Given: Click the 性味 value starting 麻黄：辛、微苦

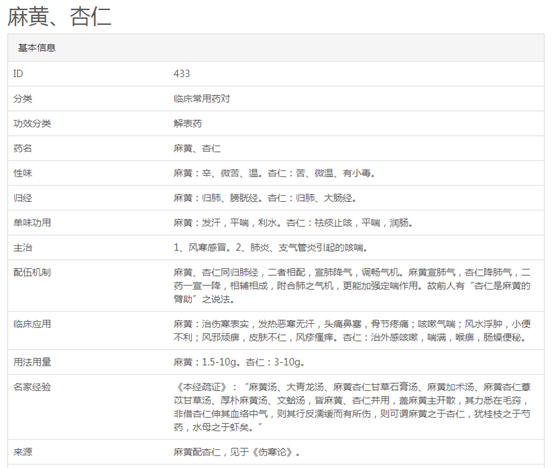Looking at the screenshot, I should (274, 173).
